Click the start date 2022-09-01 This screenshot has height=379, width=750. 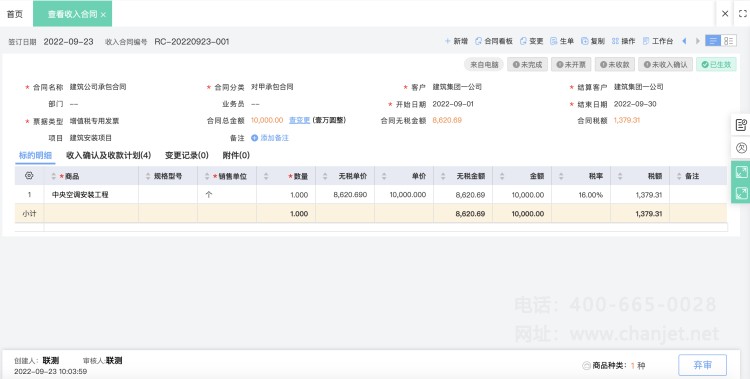[x=453, y=104]
